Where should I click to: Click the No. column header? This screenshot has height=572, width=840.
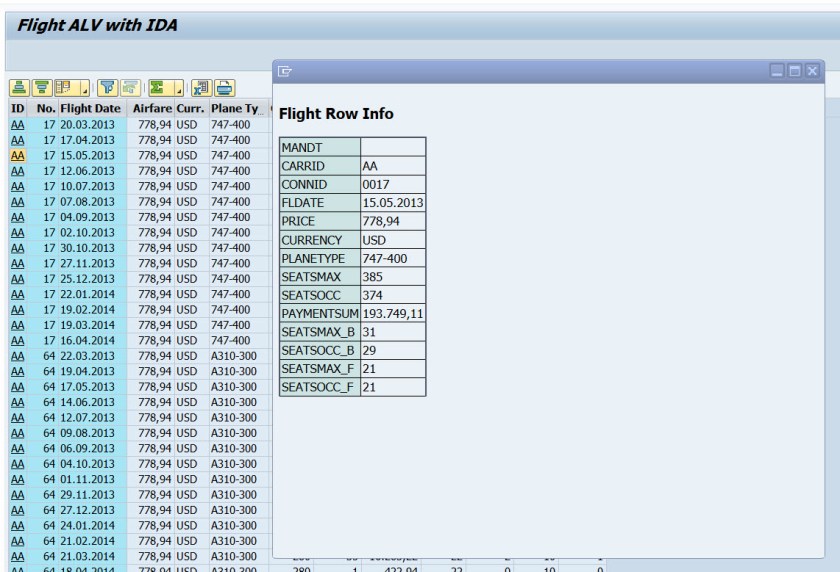pyautogui.click(x=43, y=109)
